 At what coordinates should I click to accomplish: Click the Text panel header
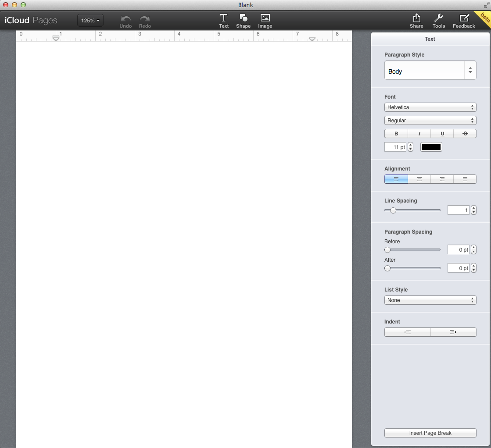[430, 39]
